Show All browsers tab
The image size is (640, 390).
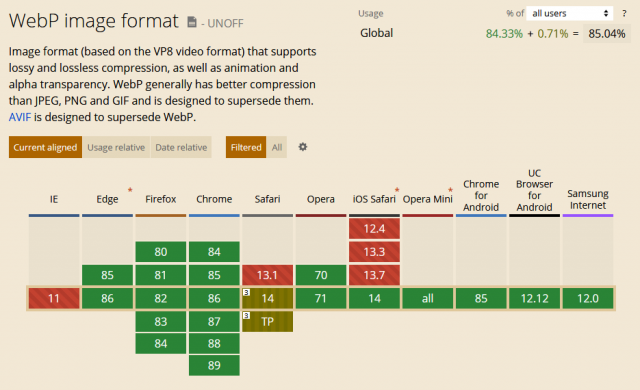coord(277,147)
